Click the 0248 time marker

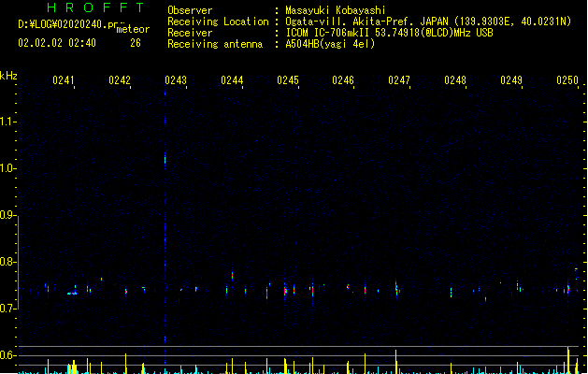[x=455, y=80]
